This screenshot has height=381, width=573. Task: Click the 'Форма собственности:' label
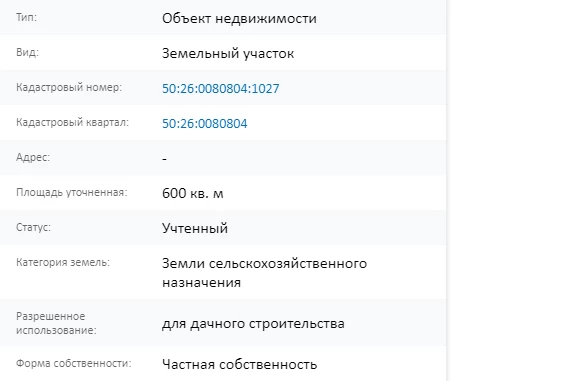[73, 363]
